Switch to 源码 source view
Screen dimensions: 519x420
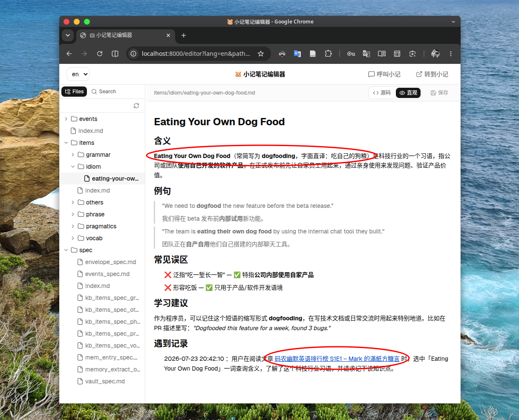pyautogui.click(x=382, y=92)
